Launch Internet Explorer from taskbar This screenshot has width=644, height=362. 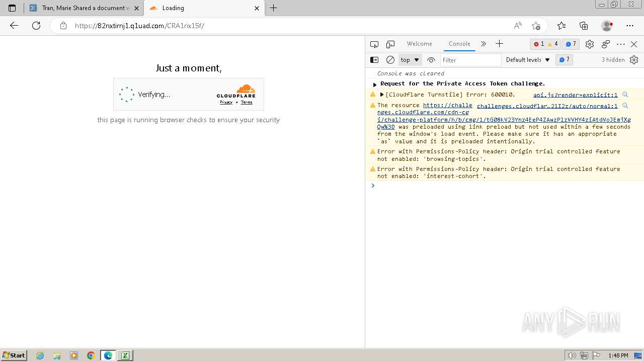[x=40, y=355]
